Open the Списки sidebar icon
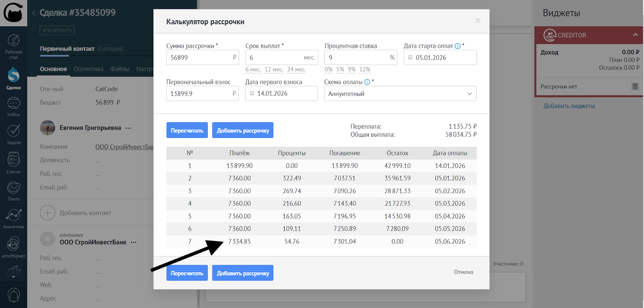644x308 pixels. (x=13, y=162)
